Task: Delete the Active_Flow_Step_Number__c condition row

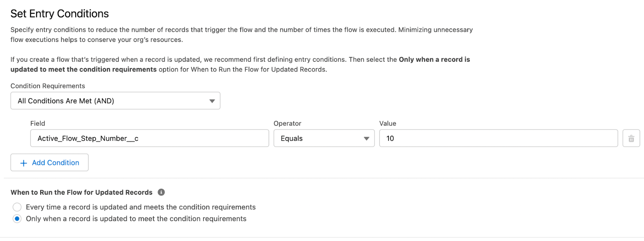Action: 631,138
